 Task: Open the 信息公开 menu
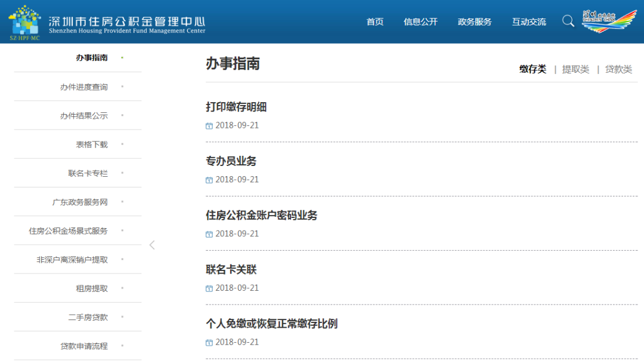coord(420,21)
